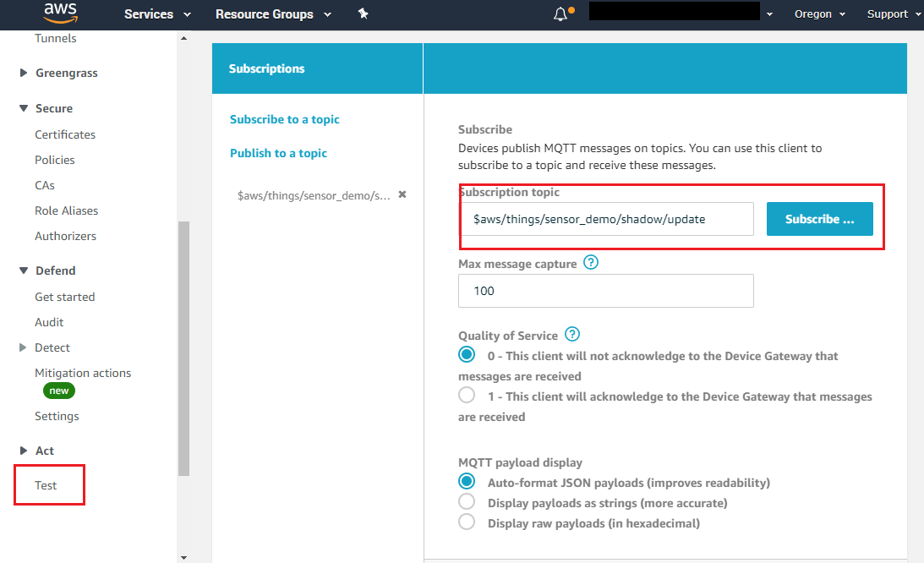This screenshot has height=563, width=924.
Task: Expand the Detect item
Action: 23,347
